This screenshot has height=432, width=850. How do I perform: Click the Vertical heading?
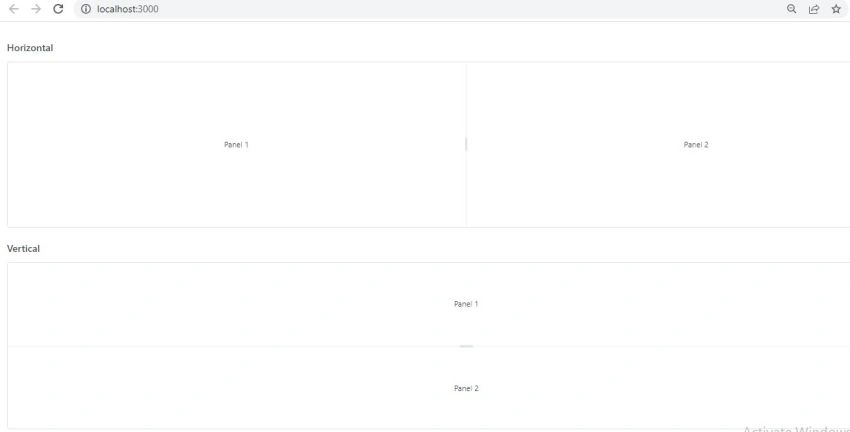23,248
